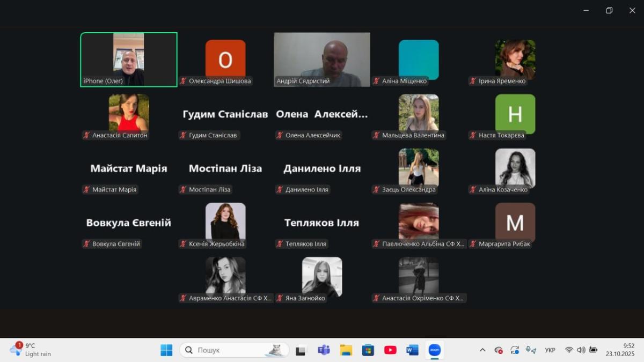
Task: Click the Zoom icon in the taskbar
Action: pyautogui.click(x=434, y=350)
